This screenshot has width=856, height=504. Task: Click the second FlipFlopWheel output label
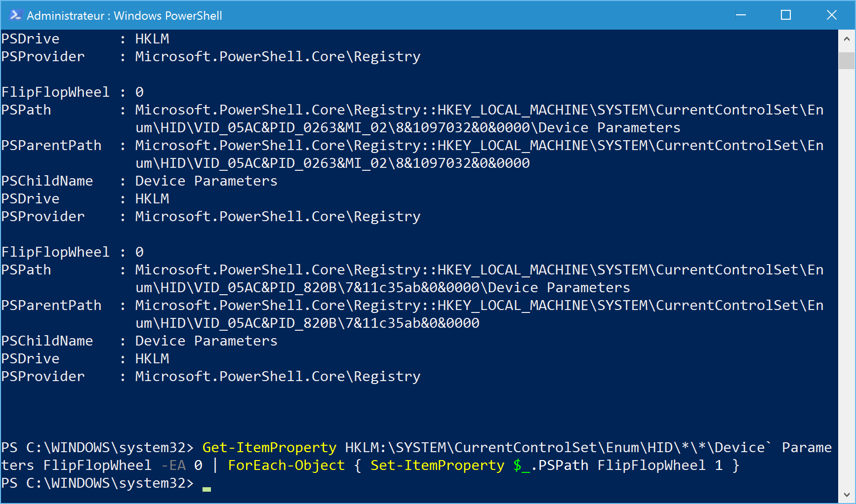[x=55, y=252]
